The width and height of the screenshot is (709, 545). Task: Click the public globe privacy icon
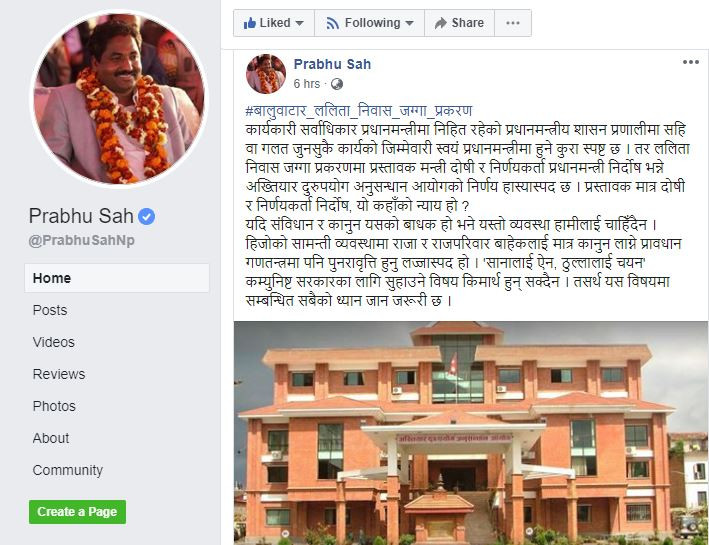click(x=337, y=84)
